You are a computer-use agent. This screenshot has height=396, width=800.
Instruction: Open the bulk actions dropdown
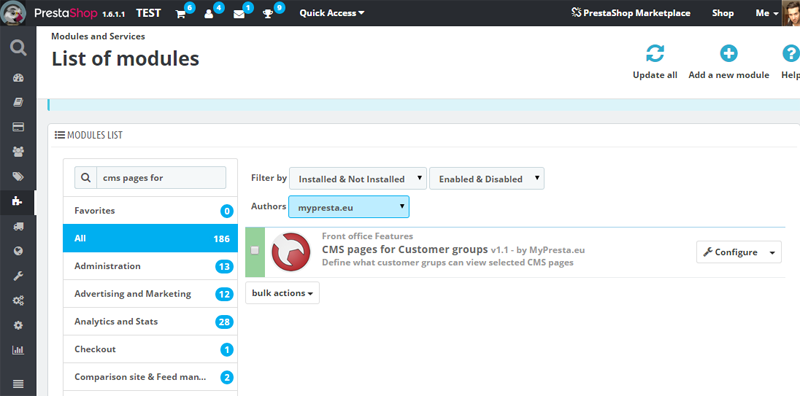(282, 293)
